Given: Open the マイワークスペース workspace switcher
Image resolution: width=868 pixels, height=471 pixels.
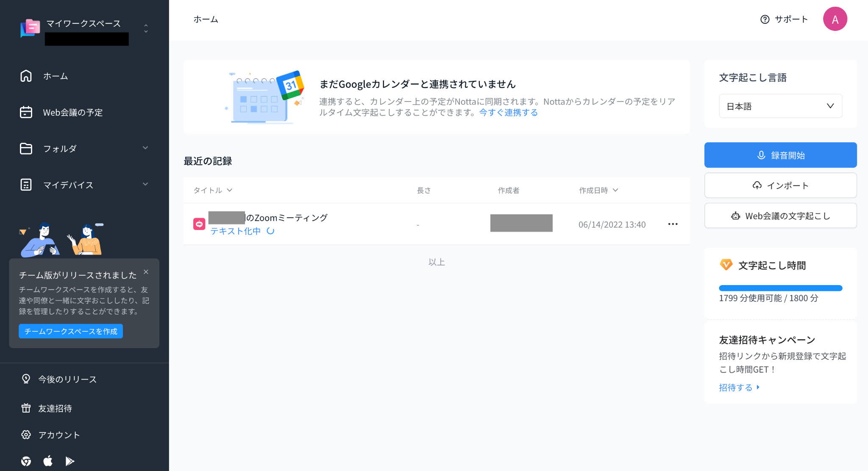Looking at the screenshot, I should [x=146, y=28].
